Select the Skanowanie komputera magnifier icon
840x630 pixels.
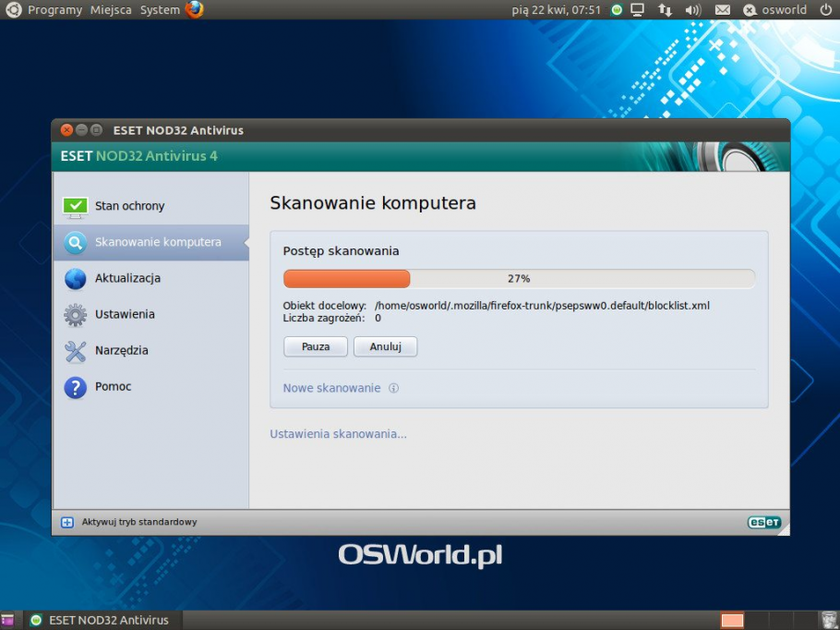[75, 242]
